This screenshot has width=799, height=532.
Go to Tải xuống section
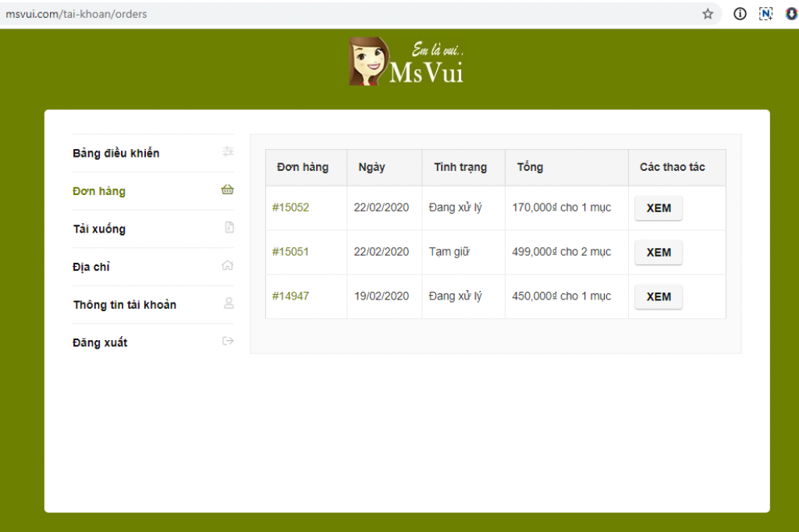[99, 229]
